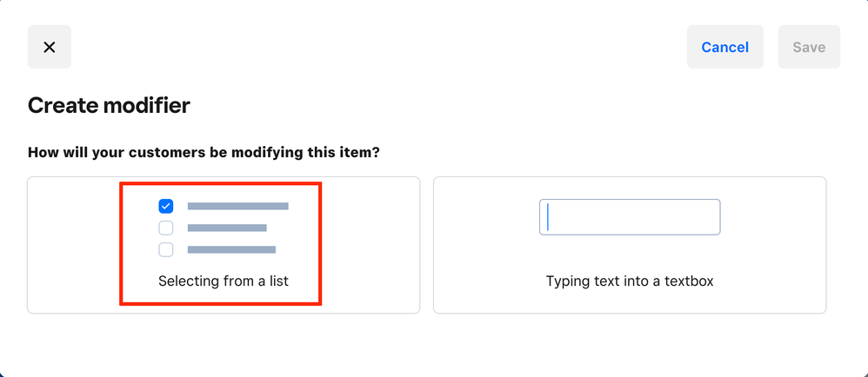Click the top gray line beside checked checkbox
This screenshot has height=377, width=868.
[237, 206]
